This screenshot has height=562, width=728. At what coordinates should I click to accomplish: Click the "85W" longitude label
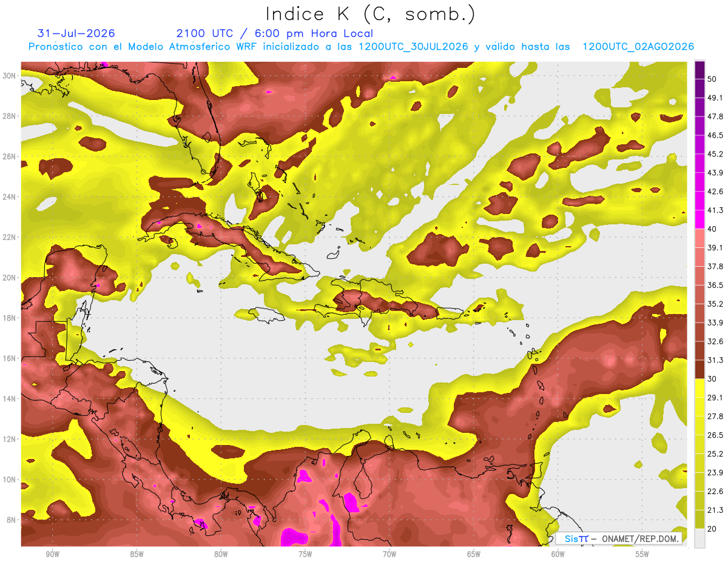[x=136, y=555]
